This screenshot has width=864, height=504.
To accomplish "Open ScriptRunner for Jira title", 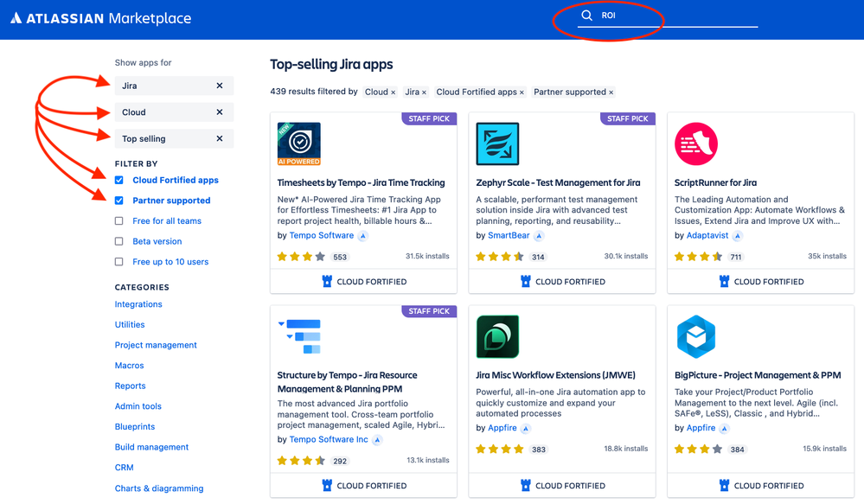I will click(x=715, y=182).
